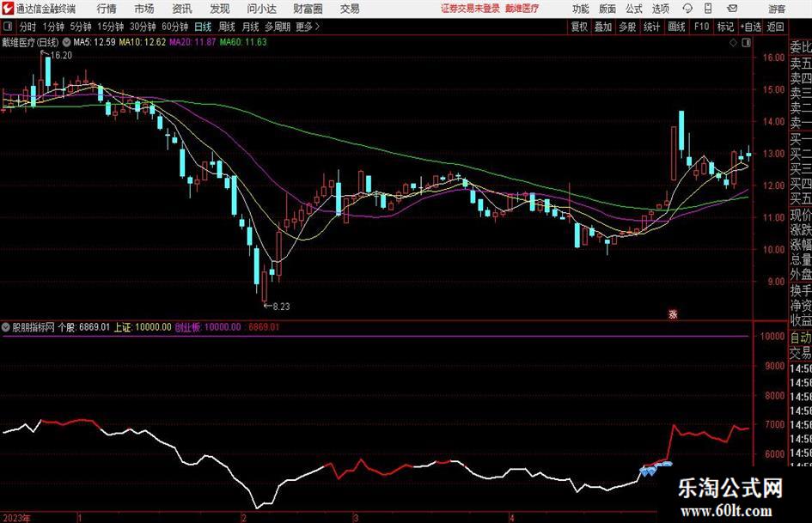Open the 多周期 multi-period view

[278, 27]
